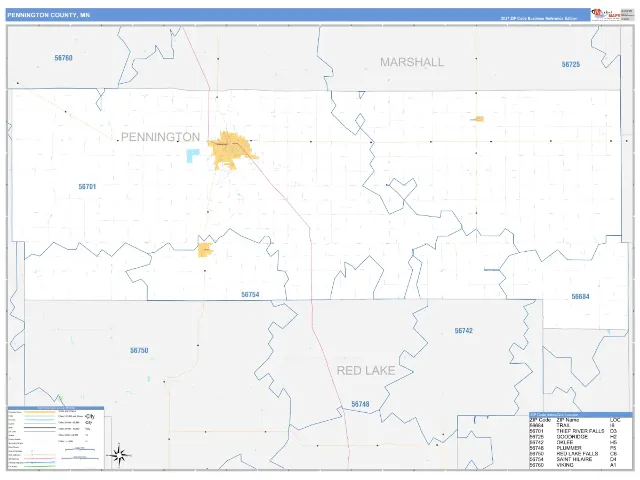The height and width of the screenshot is (480, 640).
Task: Click the blue map legend title bar
Action: tap(56, 408)
